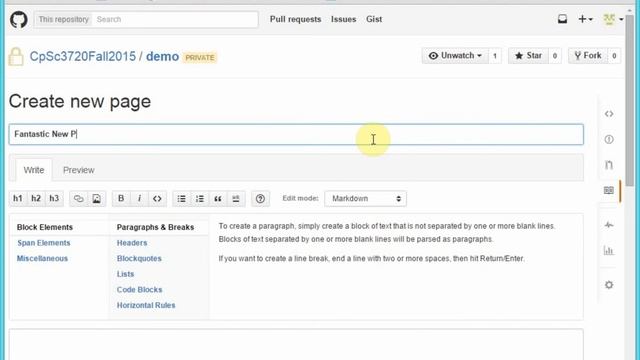
Task: Insert an ordered numbered list
Action: click(200, 199)
